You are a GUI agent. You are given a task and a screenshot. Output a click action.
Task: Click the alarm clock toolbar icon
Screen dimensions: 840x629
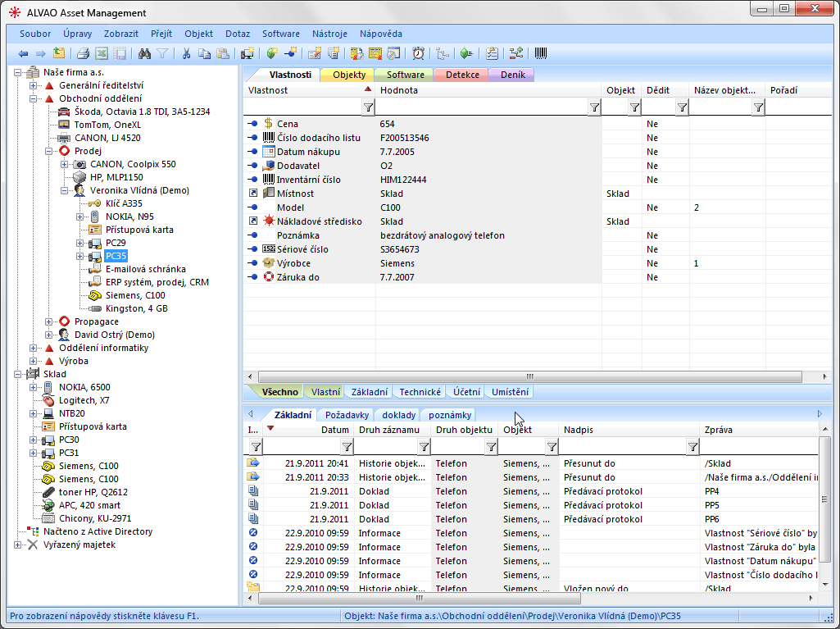pos(418,54)
